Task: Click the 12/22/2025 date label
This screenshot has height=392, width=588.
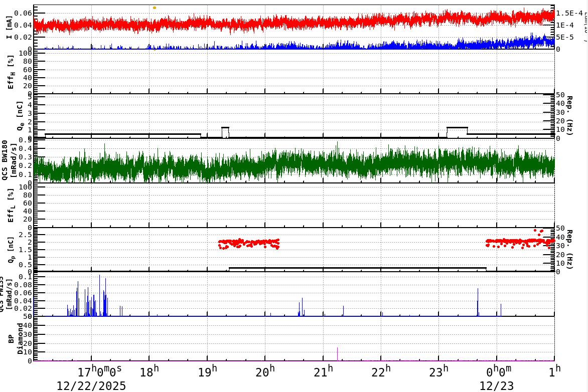Action: [x=91, y=386]
